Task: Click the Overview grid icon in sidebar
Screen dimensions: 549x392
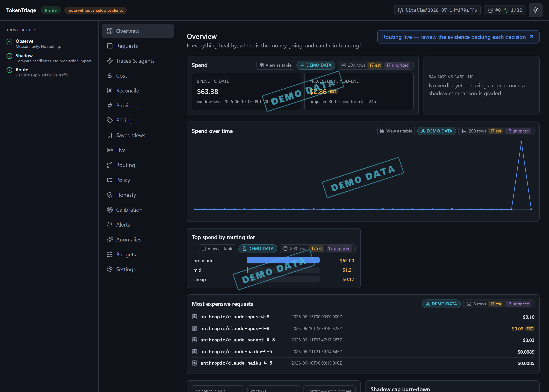Action: pos(110,31)
